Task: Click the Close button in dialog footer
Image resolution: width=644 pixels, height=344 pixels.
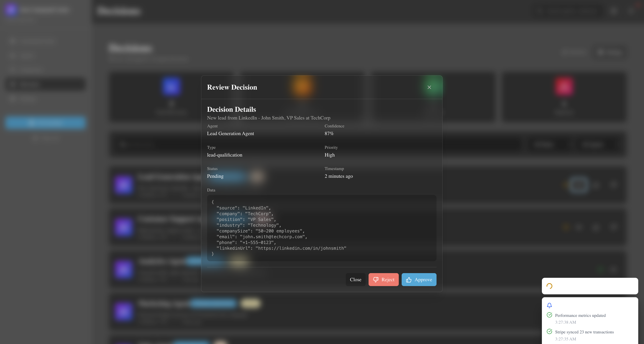Action: click(355, 279)
